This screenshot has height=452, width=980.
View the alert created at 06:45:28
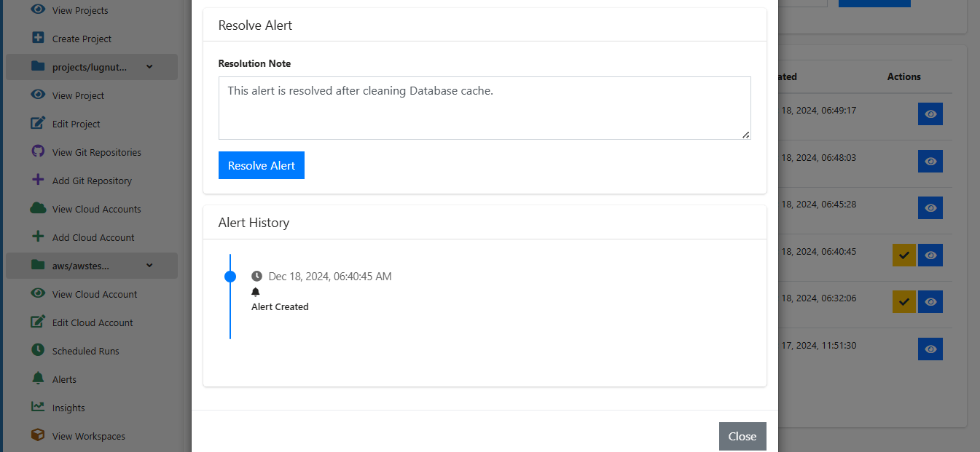point(930,208)
